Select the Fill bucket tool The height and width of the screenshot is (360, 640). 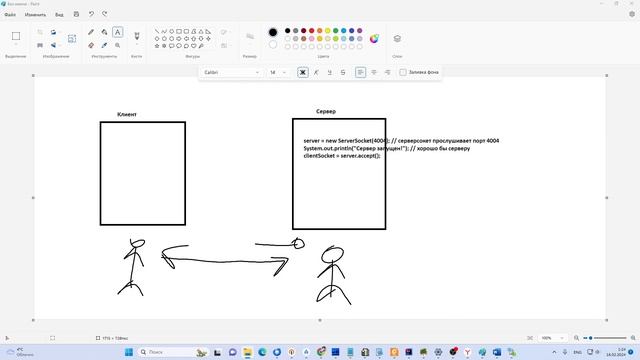(104, 32)
